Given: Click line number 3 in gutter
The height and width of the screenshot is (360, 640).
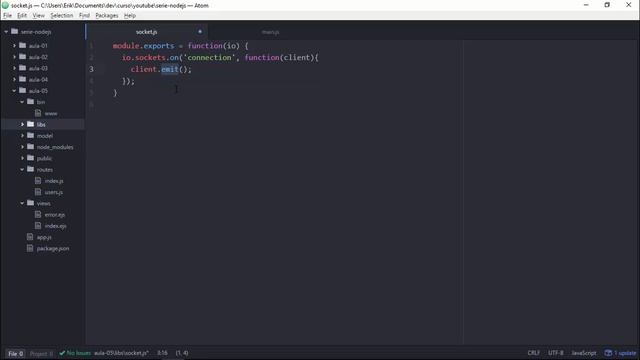Looking at the screenshot, I should [91, 69].
